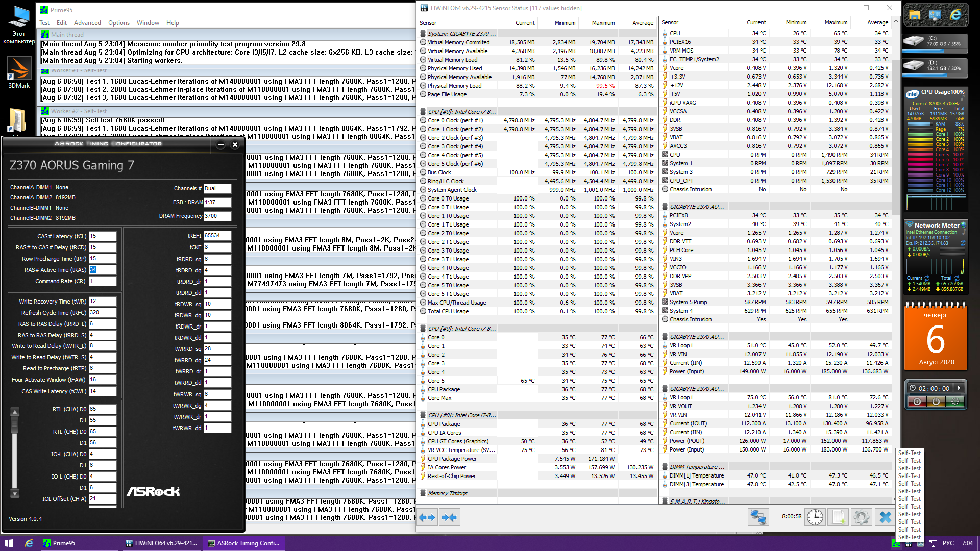
Task: Click the DRAM Frequency value field
Action: click(x=217, y=216)
